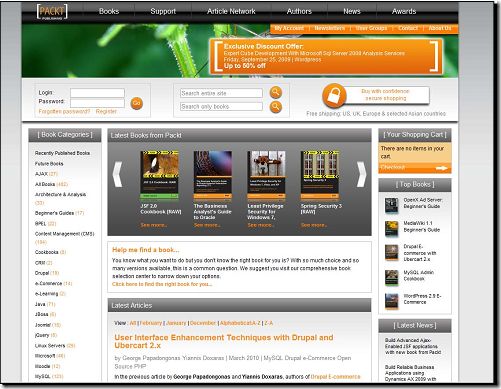501x389 pixels.
Task: Open the AJAX category
Action: point(46,174)
